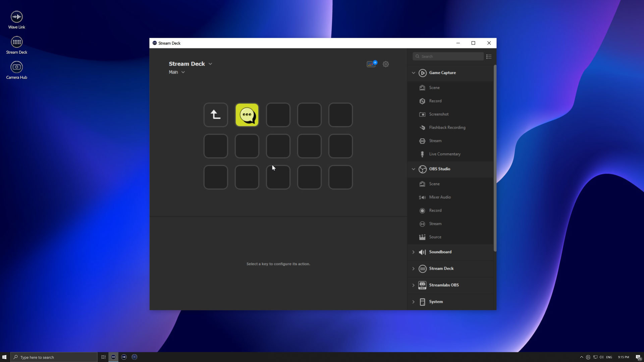This screenshot has width=644, height=362.
Task: Expand the Stream Deck category
Action: click(413, 268)
